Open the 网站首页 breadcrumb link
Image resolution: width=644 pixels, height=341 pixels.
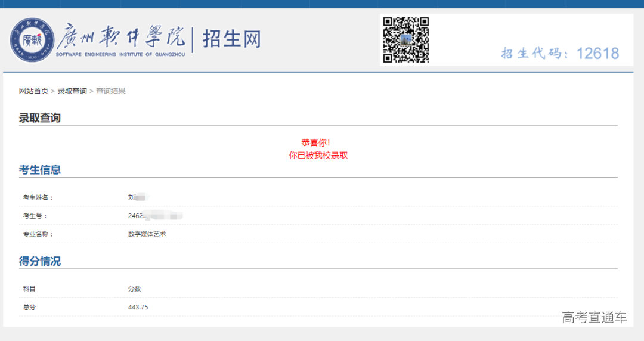click(33, 91)
